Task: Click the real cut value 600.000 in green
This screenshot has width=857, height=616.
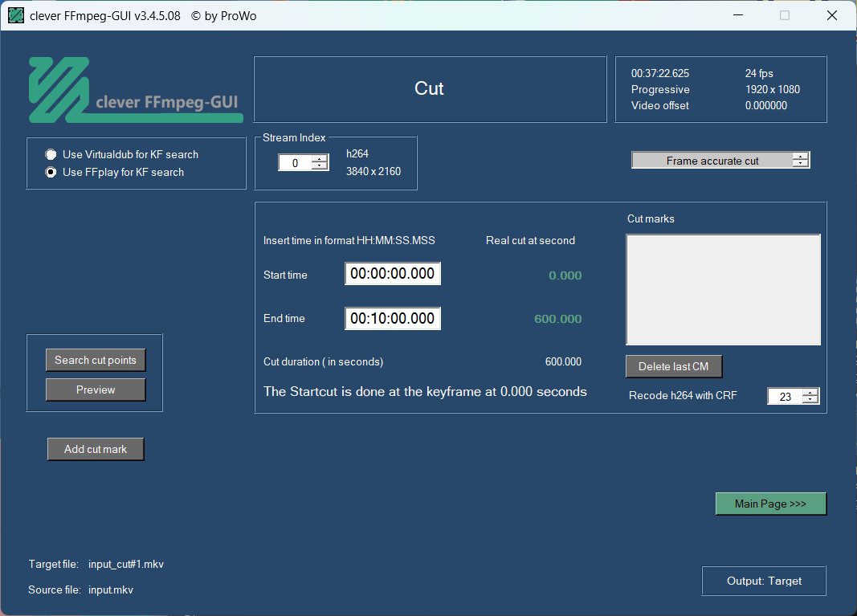Action: point(558,319)
